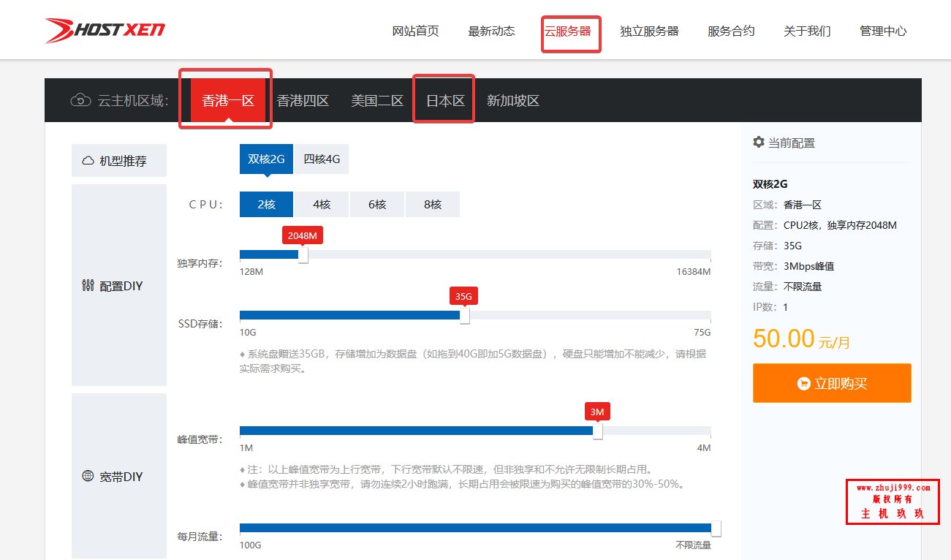
Task: Click the 50.00 元/月 price
Action: point(801,338)
